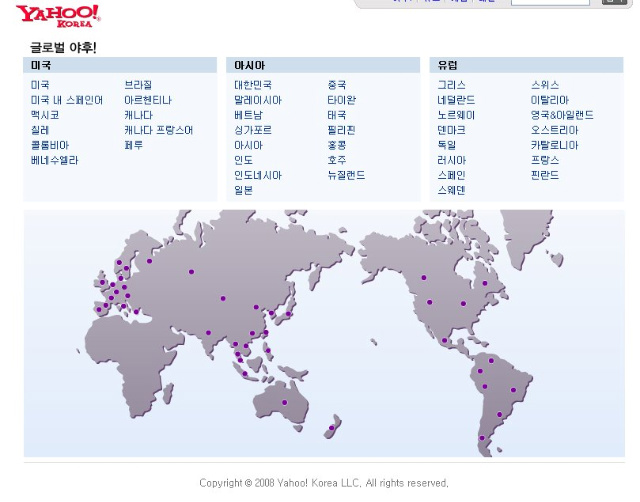Select the 노르웨이 link
Image resolution: width=640 pixels, height=502 pixels.
[456, 115]
